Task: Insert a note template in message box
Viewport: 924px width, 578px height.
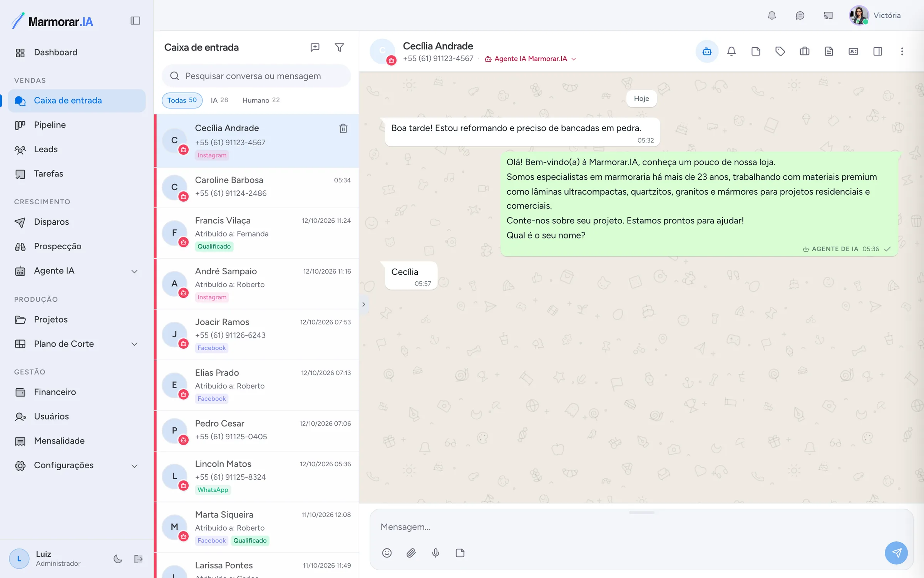Action: pyautogui.click(x=460, y=553)
